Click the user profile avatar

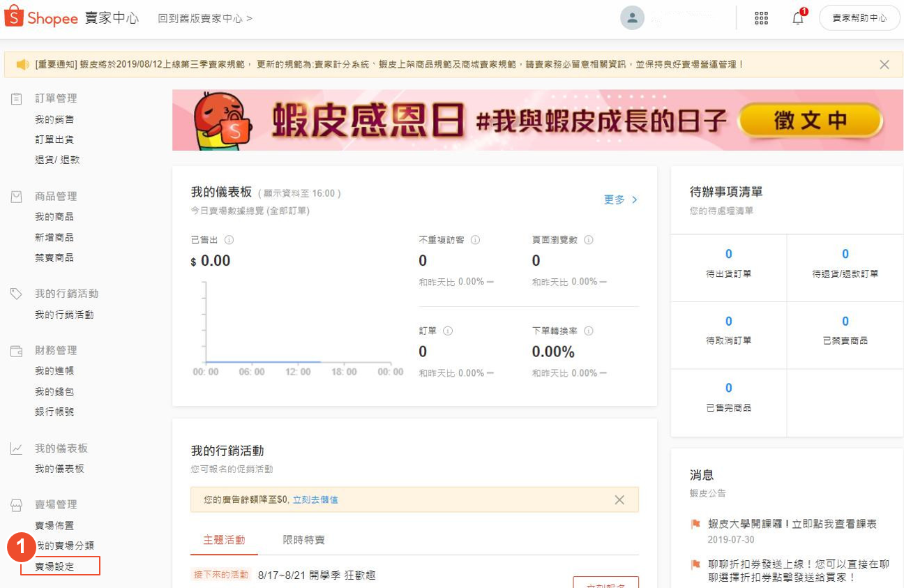(632, 18)
